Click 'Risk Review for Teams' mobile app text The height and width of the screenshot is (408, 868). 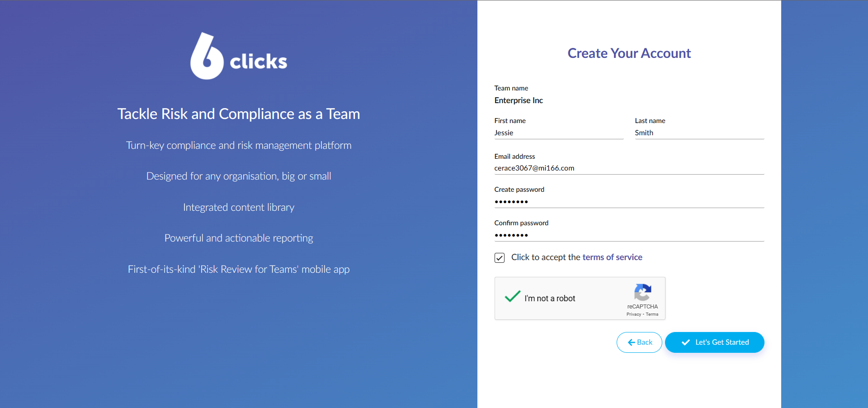click(x=239, y=270)
